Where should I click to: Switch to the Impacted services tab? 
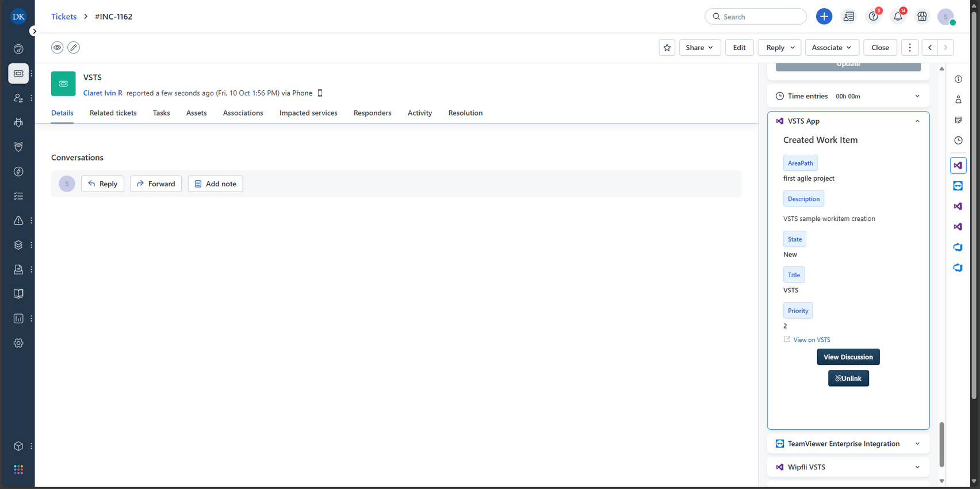[308, 113]
